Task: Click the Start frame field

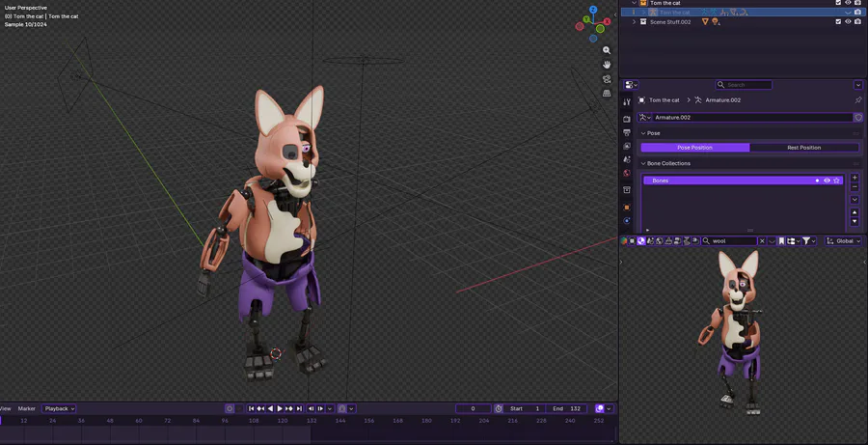Action: 525,408
